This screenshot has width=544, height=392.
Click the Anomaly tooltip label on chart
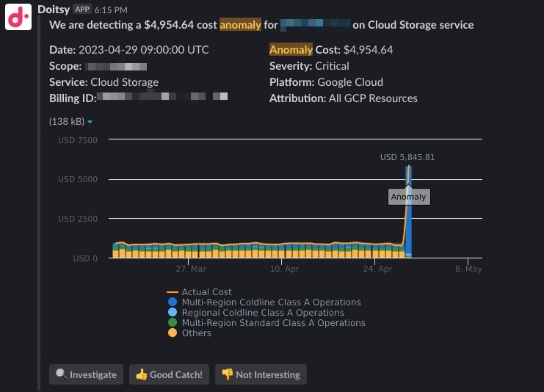[409, 197]
